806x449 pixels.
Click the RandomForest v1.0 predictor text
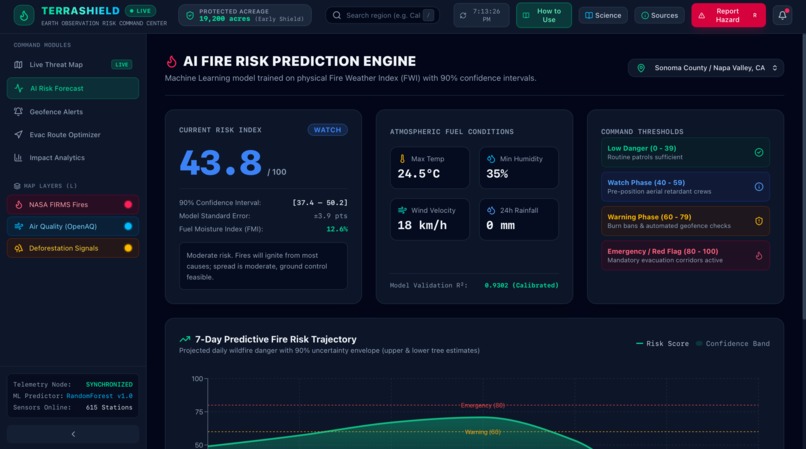pyautogui.click(x=99, y=396)
